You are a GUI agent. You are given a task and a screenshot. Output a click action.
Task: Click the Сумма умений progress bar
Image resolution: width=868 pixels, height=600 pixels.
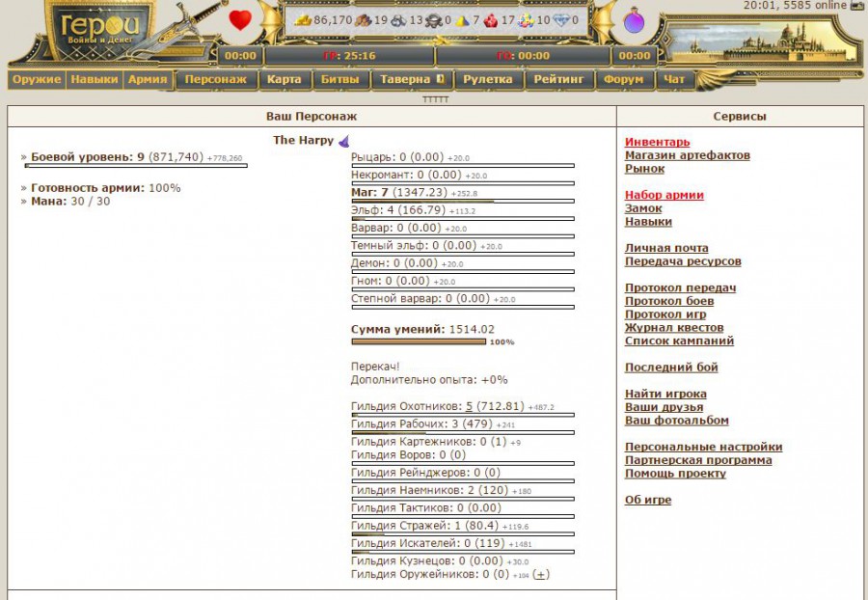[x=419, y=341]
